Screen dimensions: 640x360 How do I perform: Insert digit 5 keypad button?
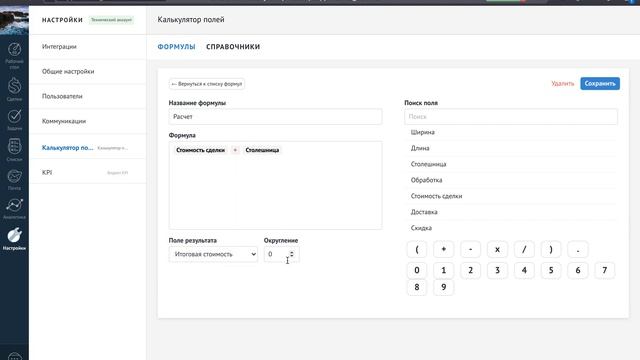tap(551, 270)
